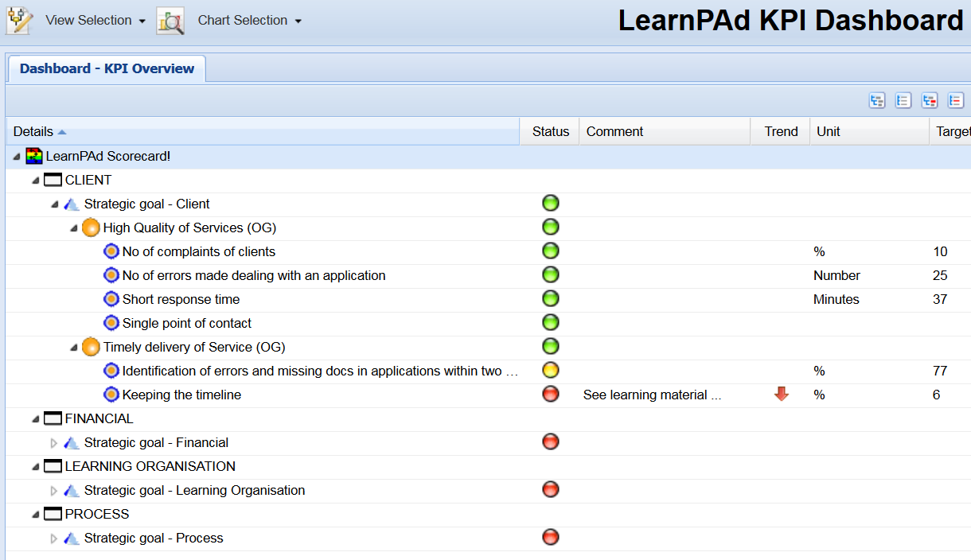The height and width of the screenshot is (560, 971).
Task: Click the red status light for Strategic goal - Financial
Action: [551, 441]
